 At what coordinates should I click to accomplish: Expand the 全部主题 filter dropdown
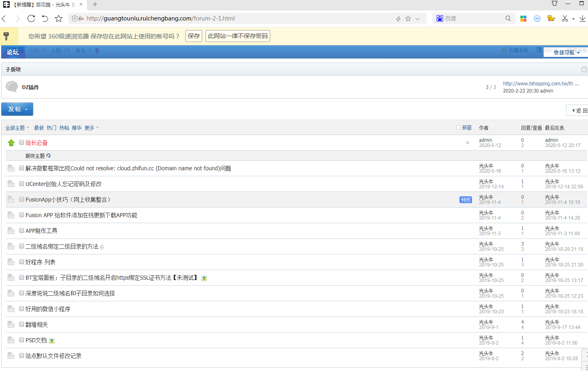(x=17, y=128)
